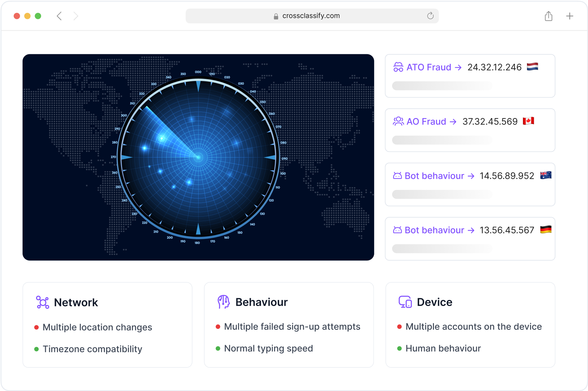Reload the crossclassify.com page

pyautogui.click(x=430, y=16)
